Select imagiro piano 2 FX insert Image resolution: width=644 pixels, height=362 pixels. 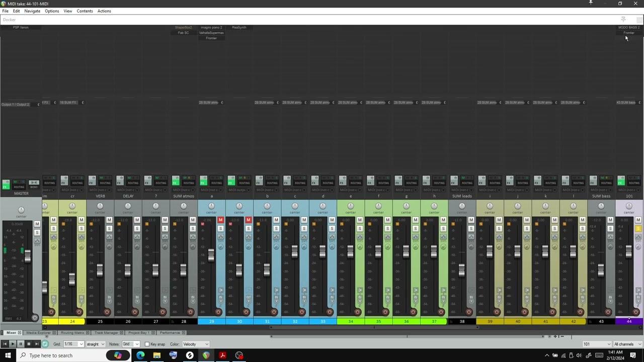pos(211,28)
